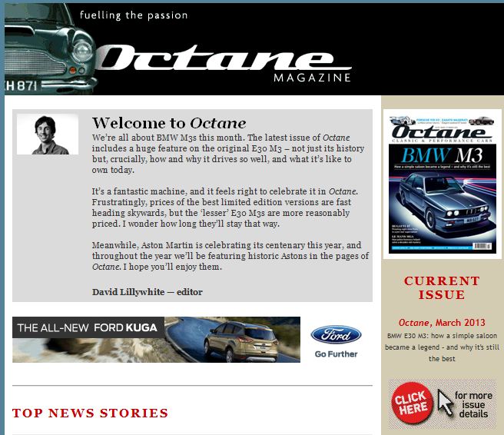Screen dimensions: 504x435
Task: Click 'fuelling the passion' tagline
Action: click(134, 15)
